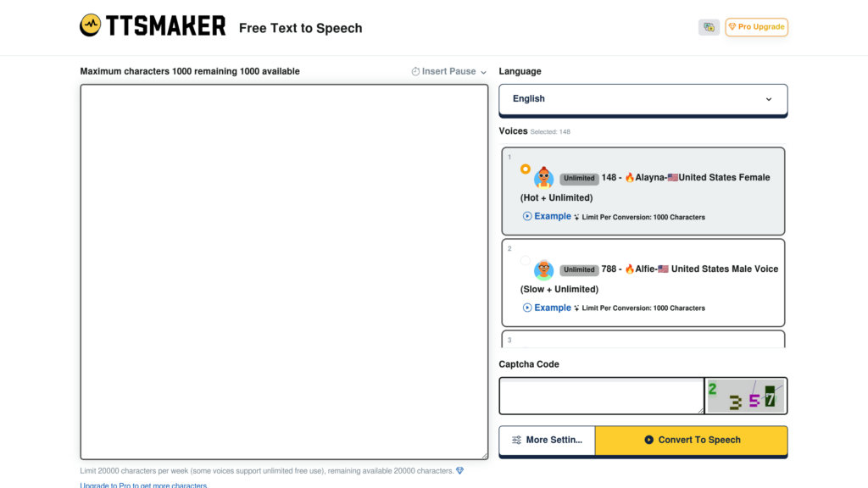The height and width of the screenshot is (488, 868).
Task: Click the captcha image to refresh it
Action: [x=746, y=396]
